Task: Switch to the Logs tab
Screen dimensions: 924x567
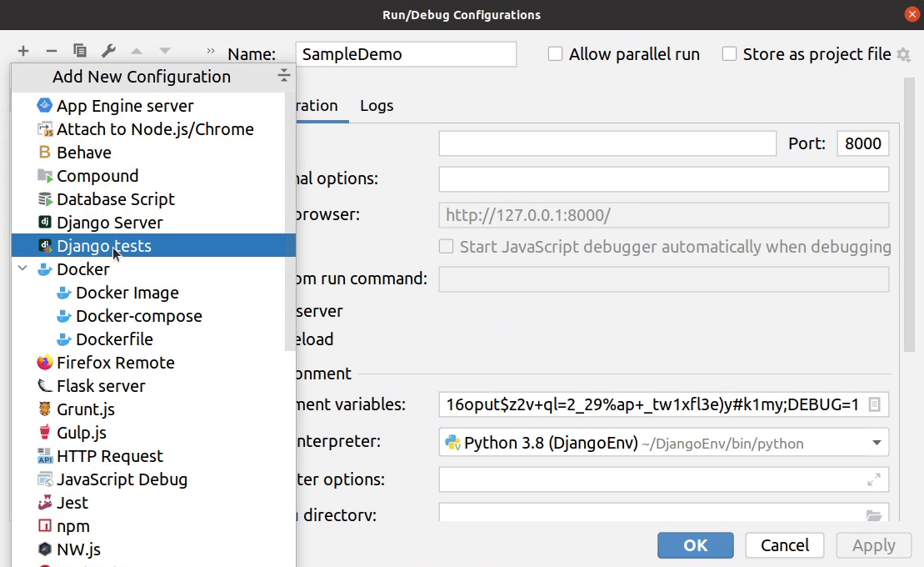Action: 377,106
